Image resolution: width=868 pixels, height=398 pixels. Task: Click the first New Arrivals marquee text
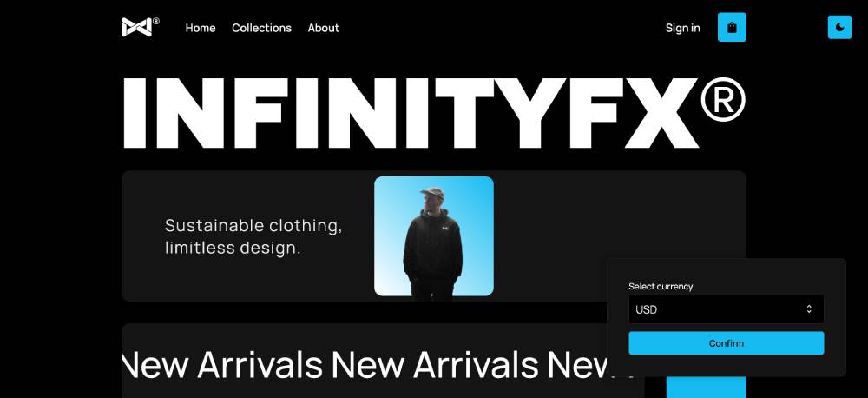[222, 365]
